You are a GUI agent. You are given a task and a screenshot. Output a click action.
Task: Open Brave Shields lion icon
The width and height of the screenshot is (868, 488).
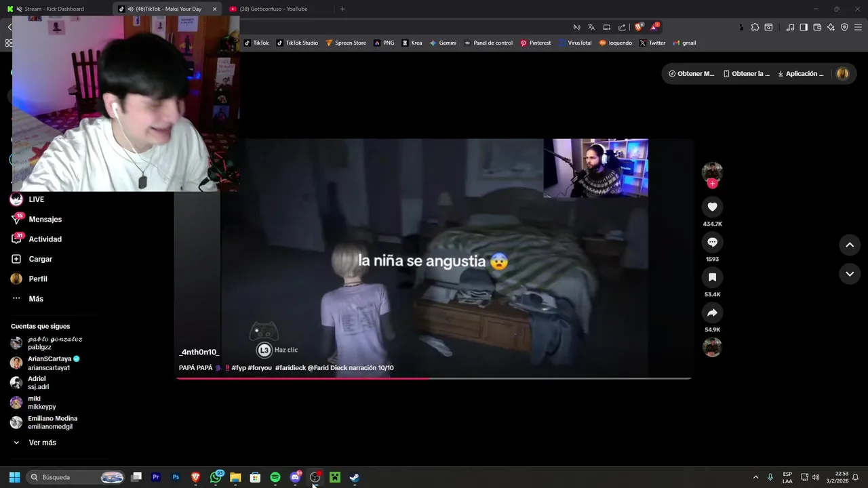click(x=639, y=27)
